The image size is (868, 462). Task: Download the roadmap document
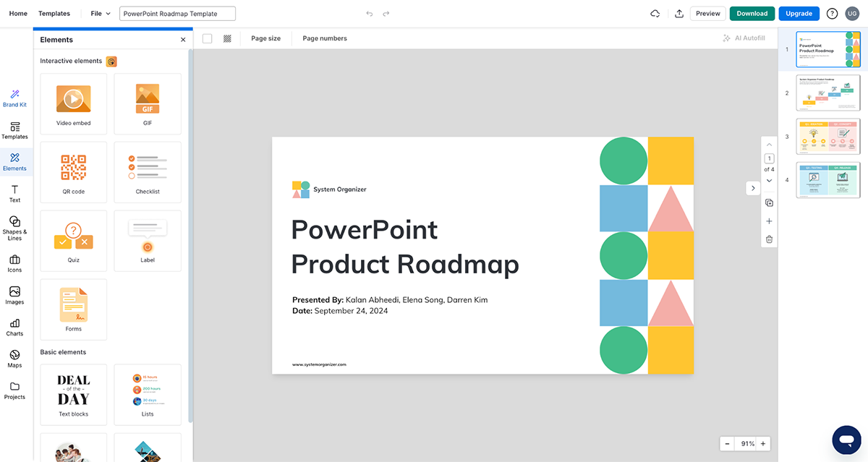(752, 13)
